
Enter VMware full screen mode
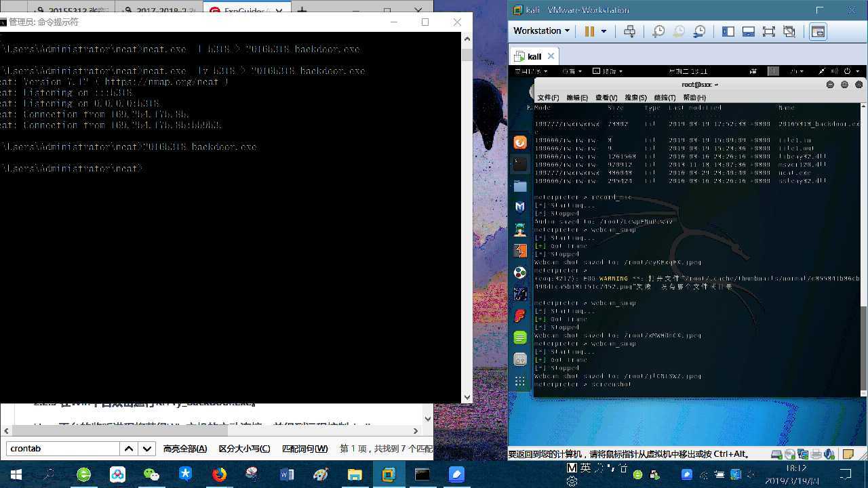point(768,31)
